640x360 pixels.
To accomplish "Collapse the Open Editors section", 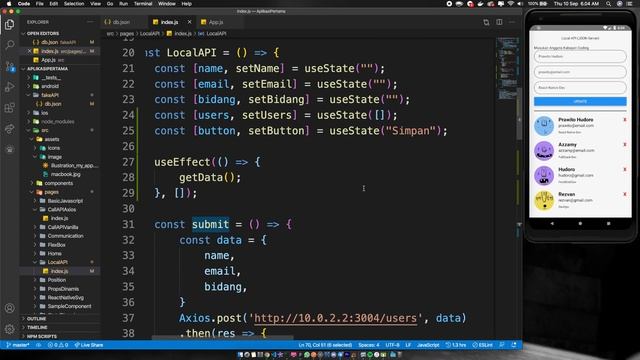I will coord(61,33).
